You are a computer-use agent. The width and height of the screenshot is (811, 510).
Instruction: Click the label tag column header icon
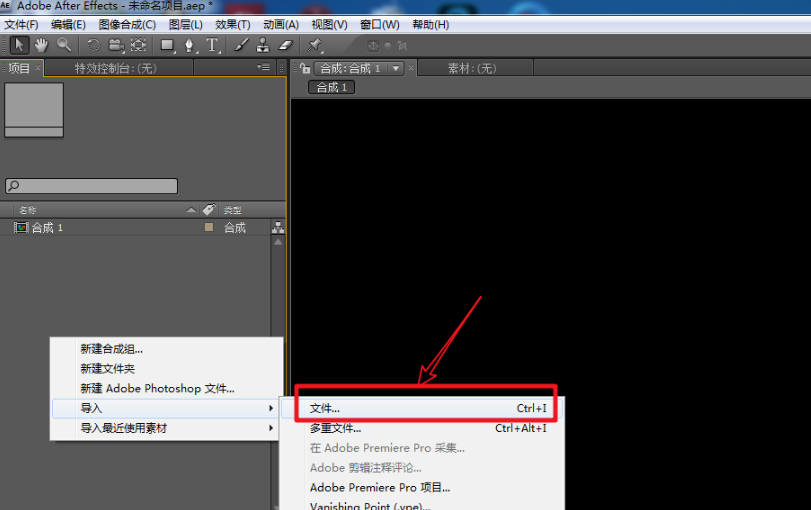coord(209,209)
